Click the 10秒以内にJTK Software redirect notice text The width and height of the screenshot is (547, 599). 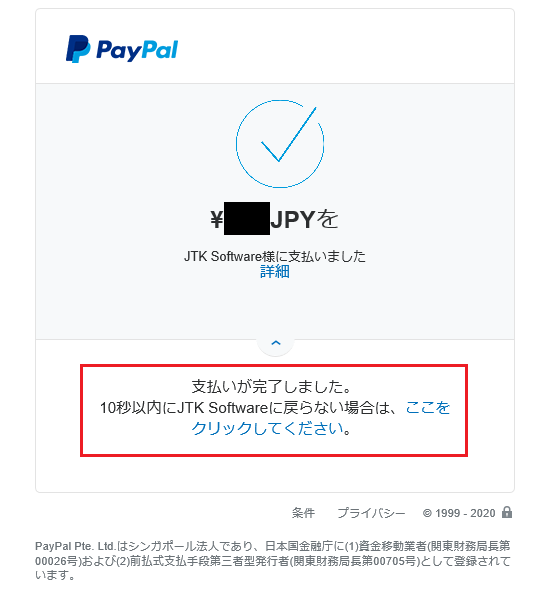click(183, 408)
